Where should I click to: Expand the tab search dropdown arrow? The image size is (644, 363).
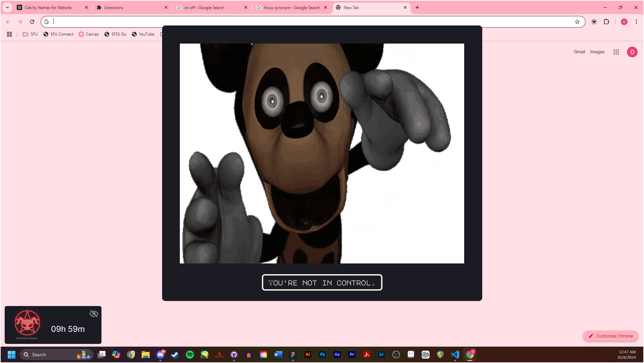click(7, 7)
